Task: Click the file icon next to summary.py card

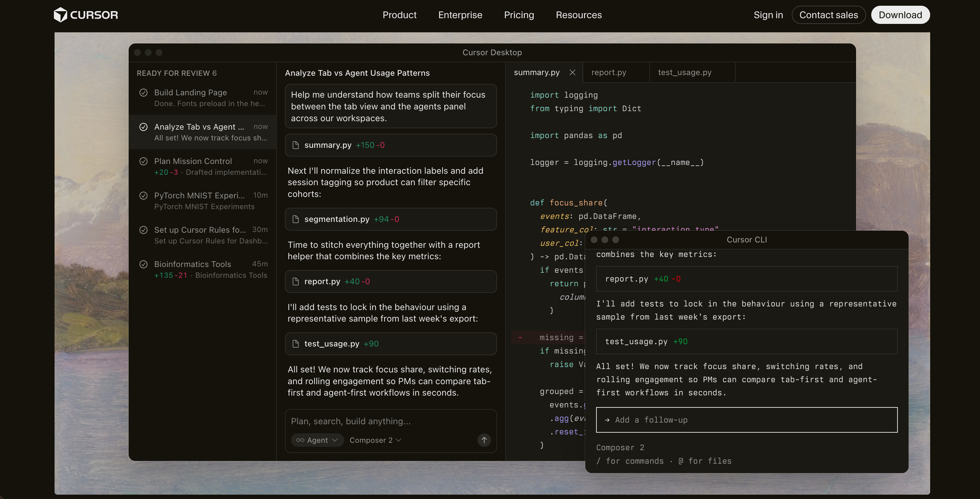Action: point(296,145)
